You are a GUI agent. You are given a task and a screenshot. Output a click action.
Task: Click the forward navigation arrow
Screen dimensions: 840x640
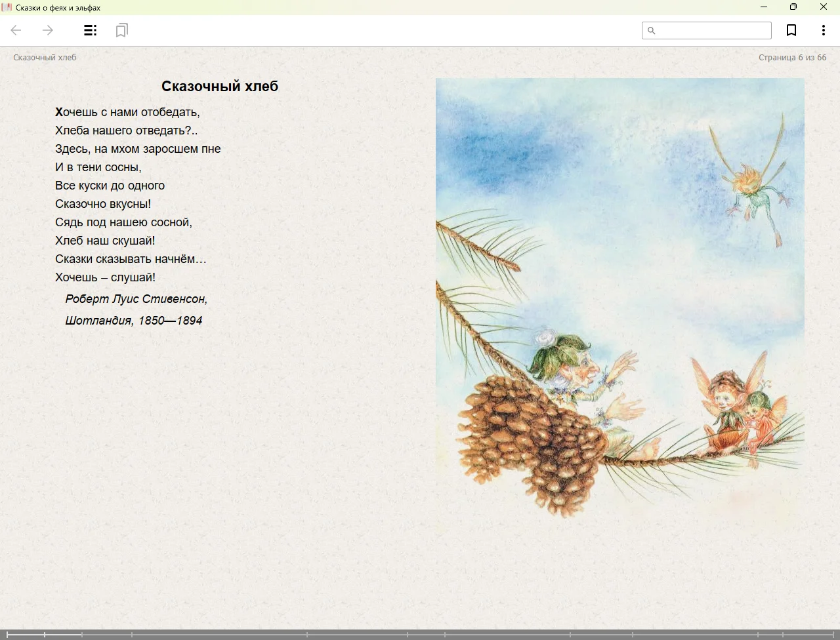48,30
